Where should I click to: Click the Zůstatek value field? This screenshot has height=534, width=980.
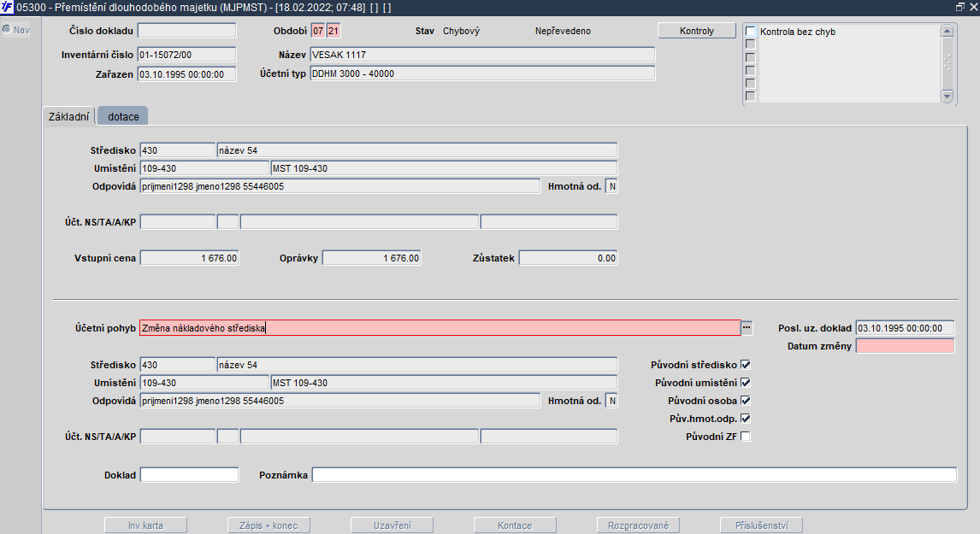coord(568,258)
